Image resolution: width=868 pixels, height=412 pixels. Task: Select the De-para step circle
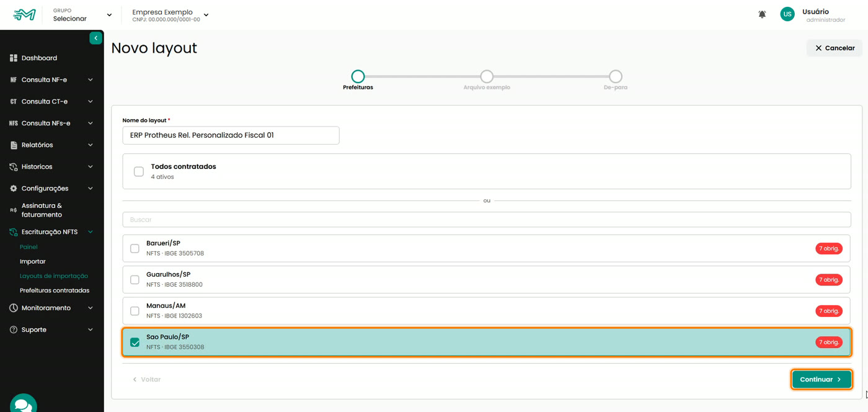(x=616, y=76)
